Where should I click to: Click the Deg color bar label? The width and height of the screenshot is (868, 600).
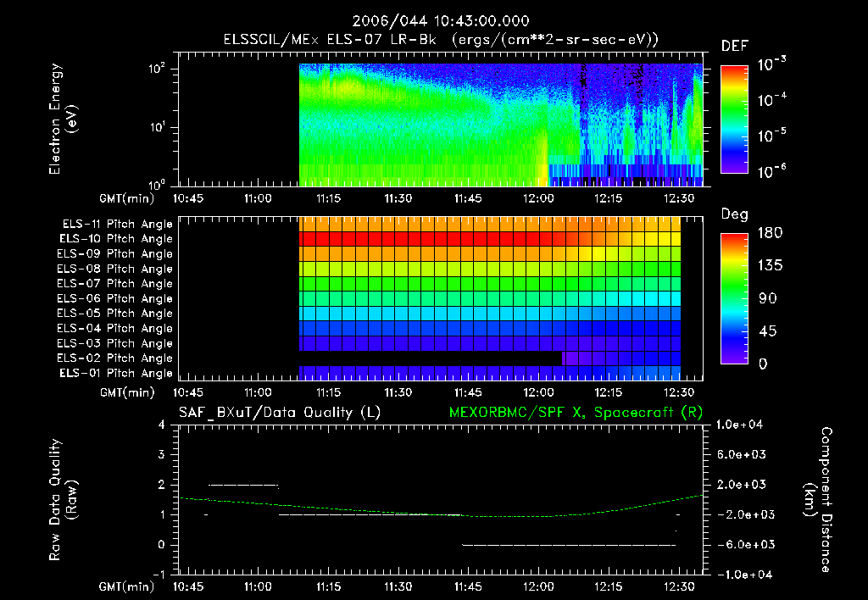pos(735,214)
